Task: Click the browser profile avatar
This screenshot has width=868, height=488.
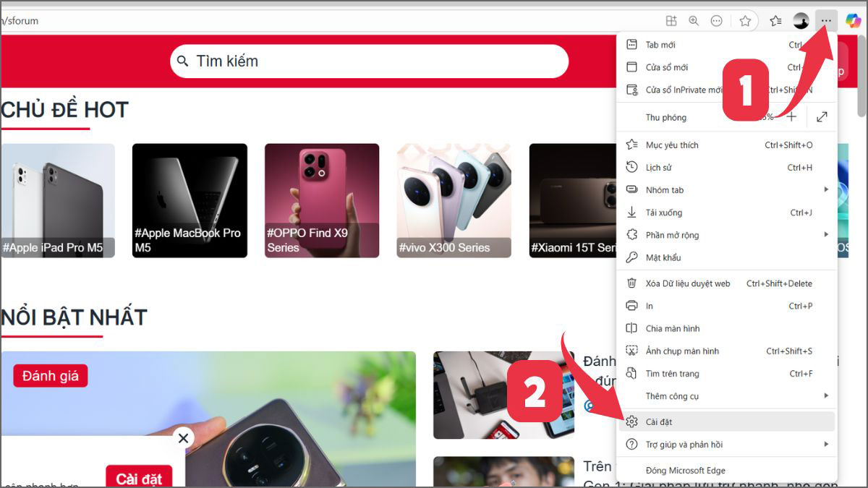Action: tap(801, 20)
